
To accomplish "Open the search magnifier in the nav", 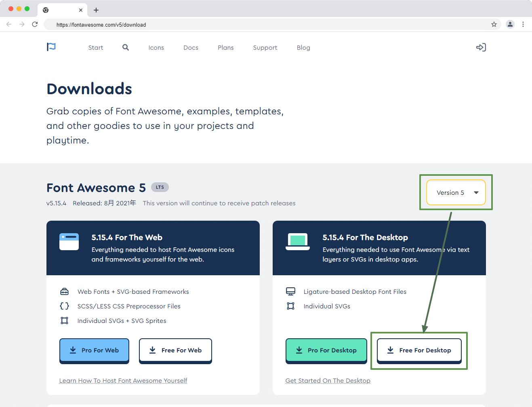I will (126, 47).
